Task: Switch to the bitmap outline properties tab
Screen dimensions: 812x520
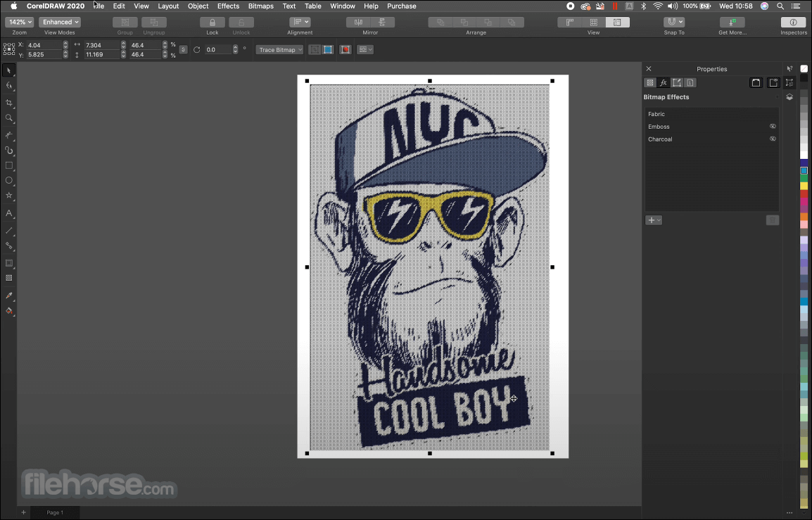Action: coord(677,83)
